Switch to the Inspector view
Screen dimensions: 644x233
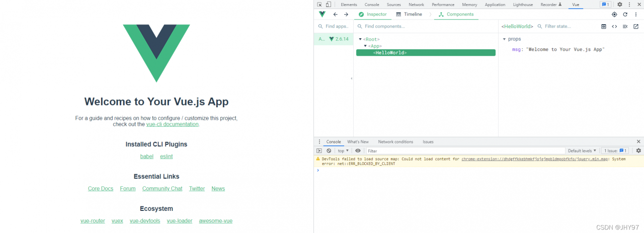[373, 14]
